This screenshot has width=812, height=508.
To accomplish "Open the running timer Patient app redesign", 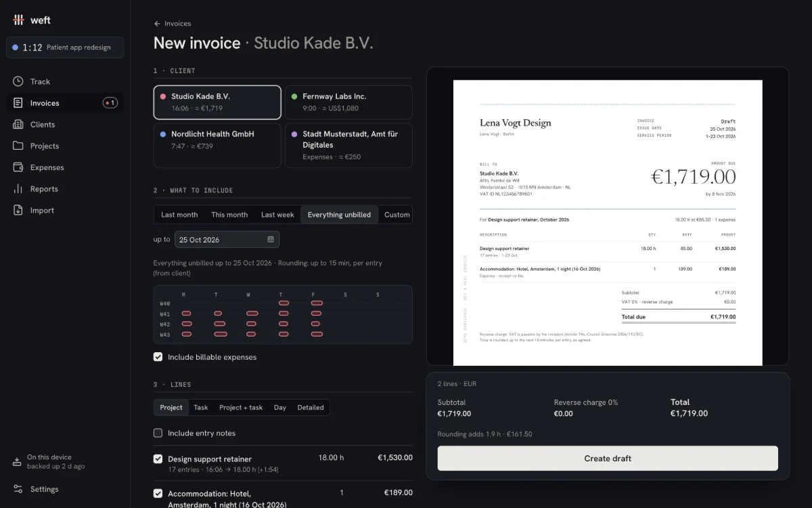I will click(x=65, y=47).
